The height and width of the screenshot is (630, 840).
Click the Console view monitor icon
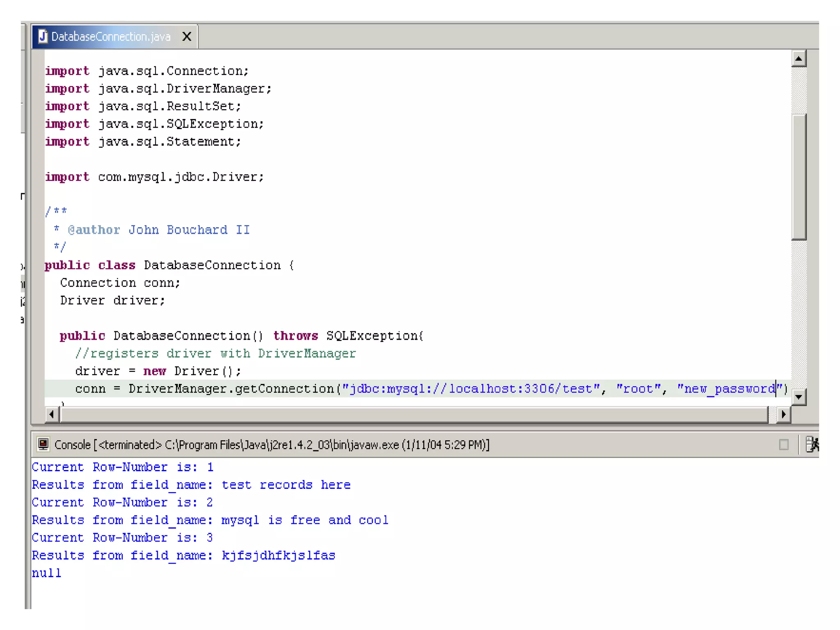tap(43, 444)
